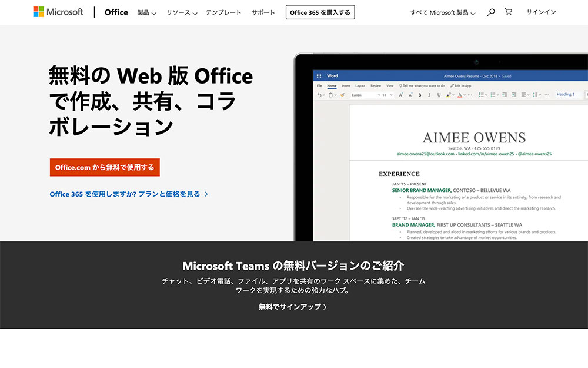Click the Increase Indent icon
This screenshot has height=368, width=588.
click(514, 95)
